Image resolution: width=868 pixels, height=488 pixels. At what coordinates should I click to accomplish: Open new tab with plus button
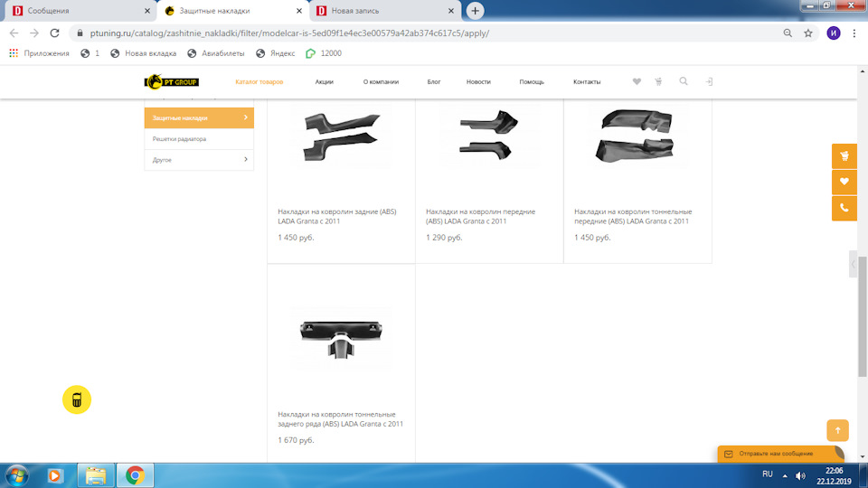tap(475, 11)
